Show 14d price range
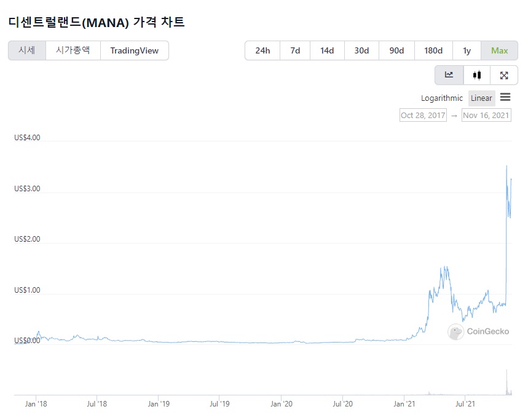 coord(327,50)
